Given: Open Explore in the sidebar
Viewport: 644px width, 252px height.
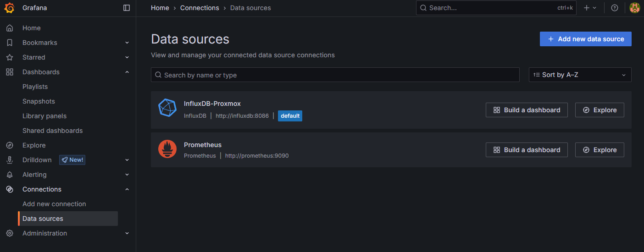Looking at the screenshot, I should tap(34, 145).
